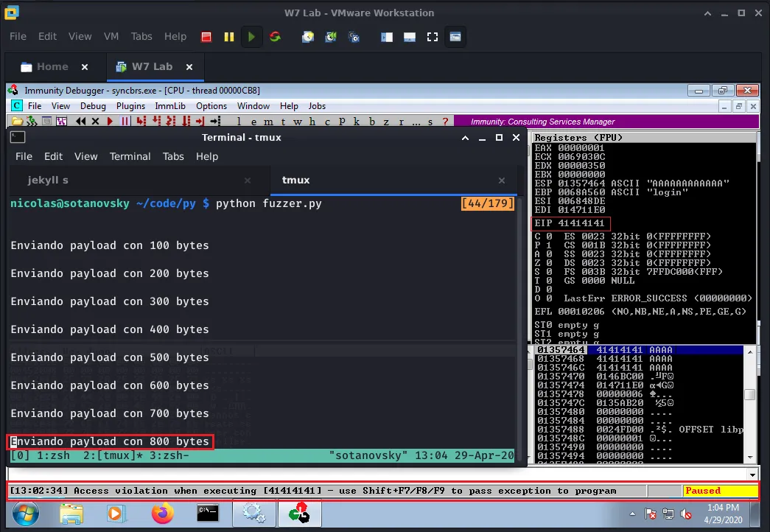Suspend the VM using yellow pause icon
This screenshot has height=532, width=770.
pyautogui.click(x=229, y=37)
